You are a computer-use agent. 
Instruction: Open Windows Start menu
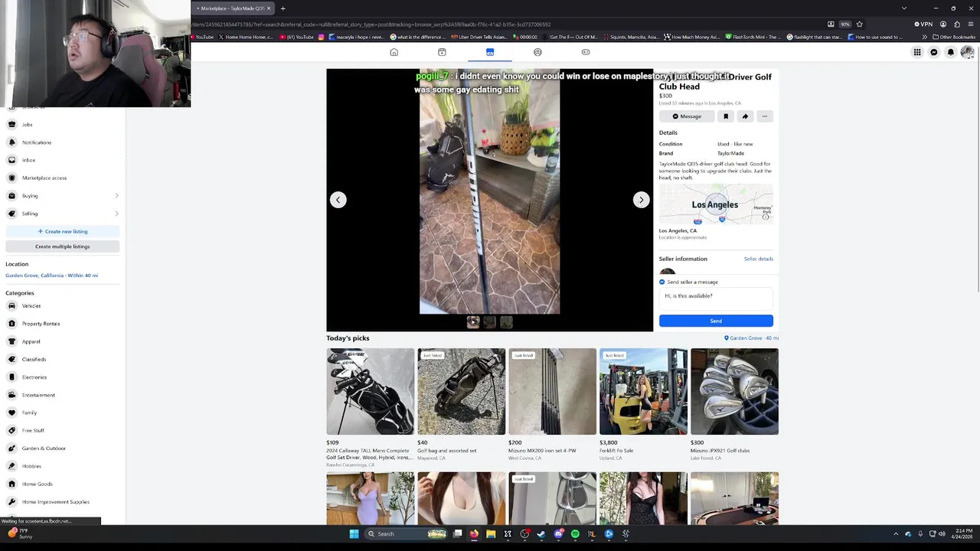tap(354, 533)
